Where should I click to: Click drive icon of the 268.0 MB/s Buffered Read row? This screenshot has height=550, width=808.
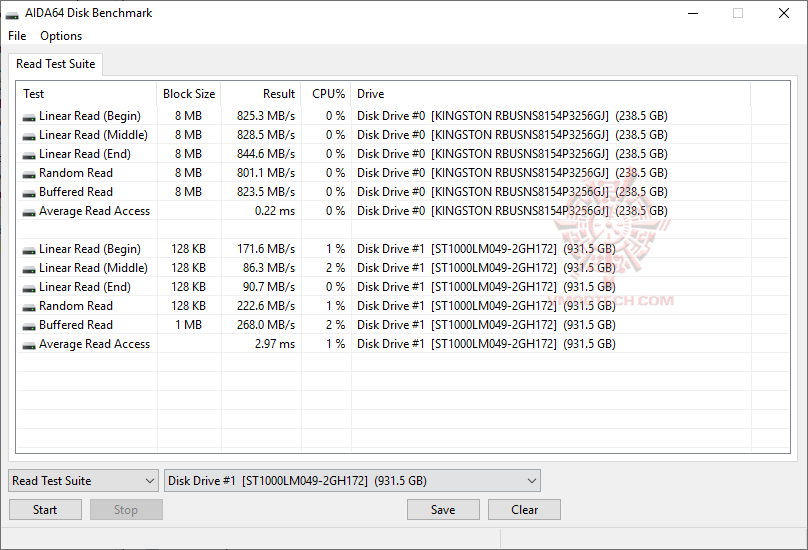click(29, 326)
